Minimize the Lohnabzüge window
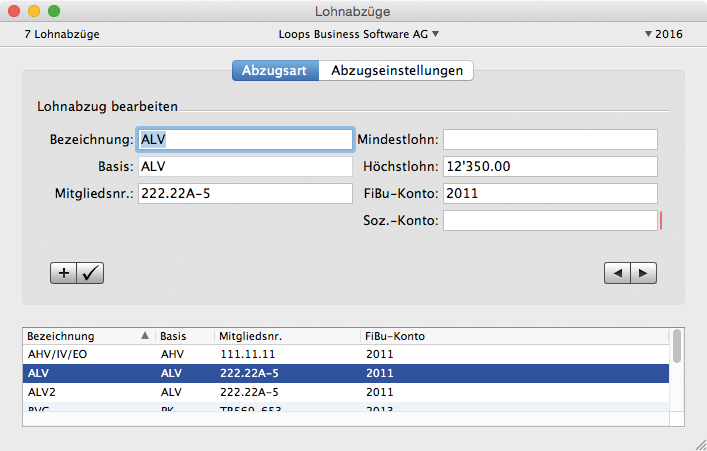Viewport: 707px width, 451px height. (34, 11)
